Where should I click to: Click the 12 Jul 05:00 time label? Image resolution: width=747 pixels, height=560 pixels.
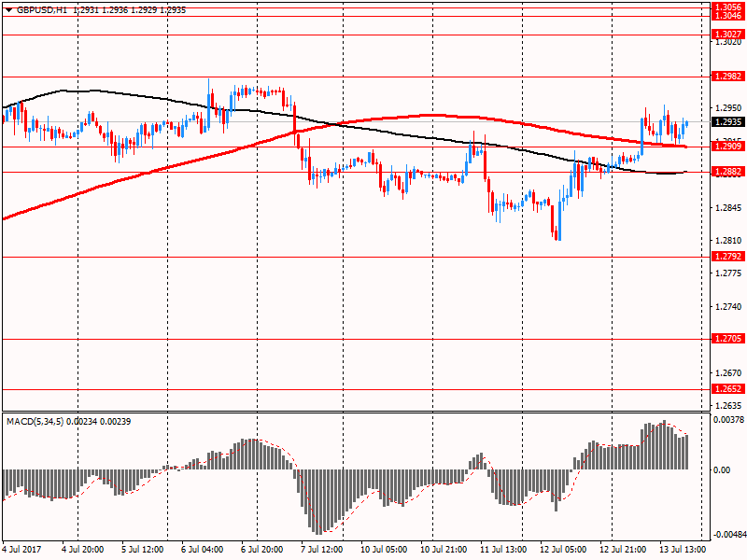563,550
